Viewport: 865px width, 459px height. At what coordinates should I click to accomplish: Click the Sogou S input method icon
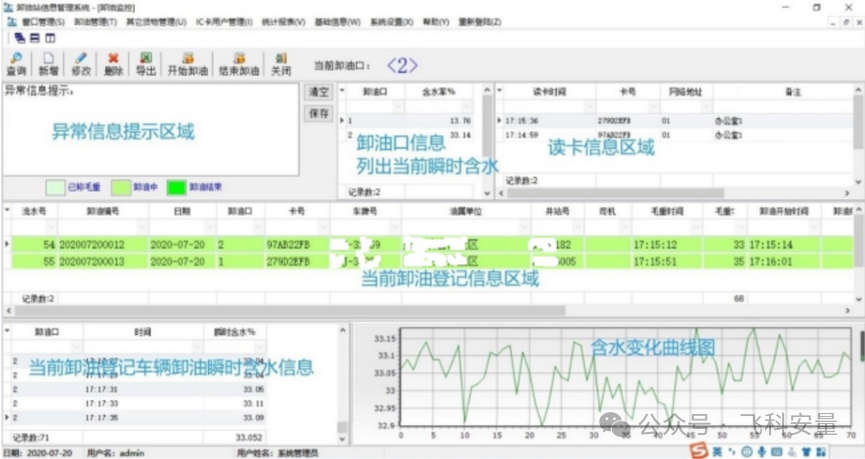point(699,451)
